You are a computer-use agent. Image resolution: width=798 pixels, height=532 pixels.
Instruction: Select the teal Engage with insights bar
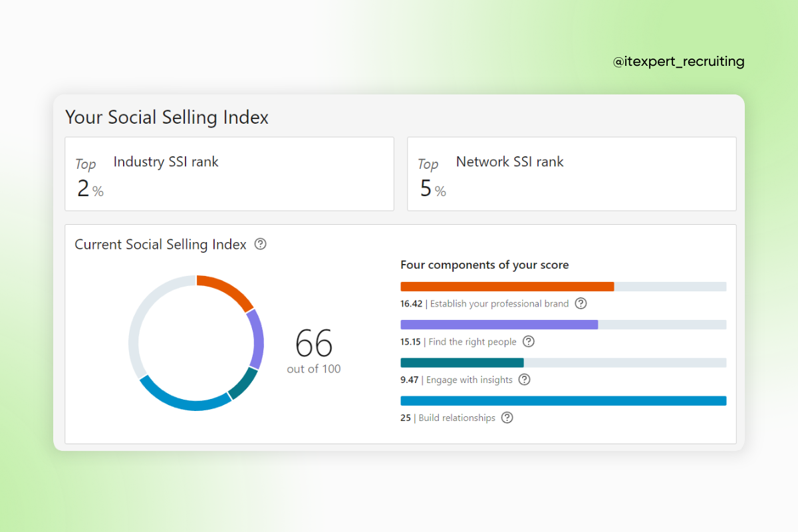tap(462, 362)
